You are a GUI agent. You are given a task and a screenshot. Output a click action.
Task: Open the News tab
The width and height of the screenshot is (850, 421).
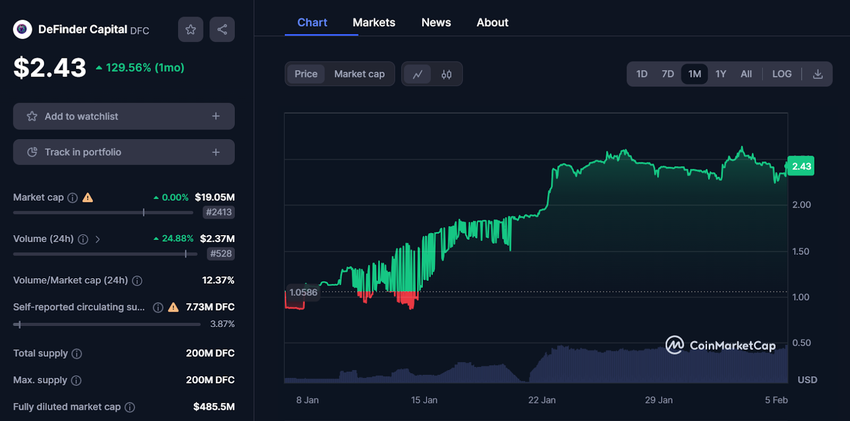(436, 22)
